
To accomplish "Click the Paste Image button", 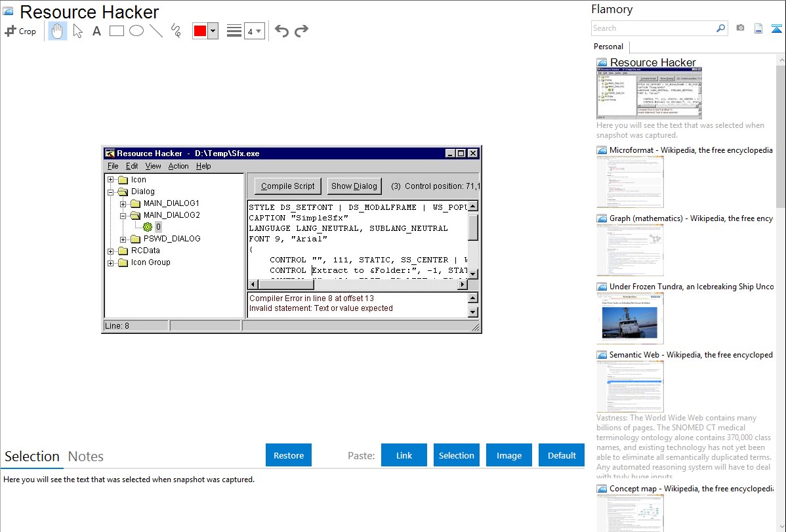I will 508,455.
